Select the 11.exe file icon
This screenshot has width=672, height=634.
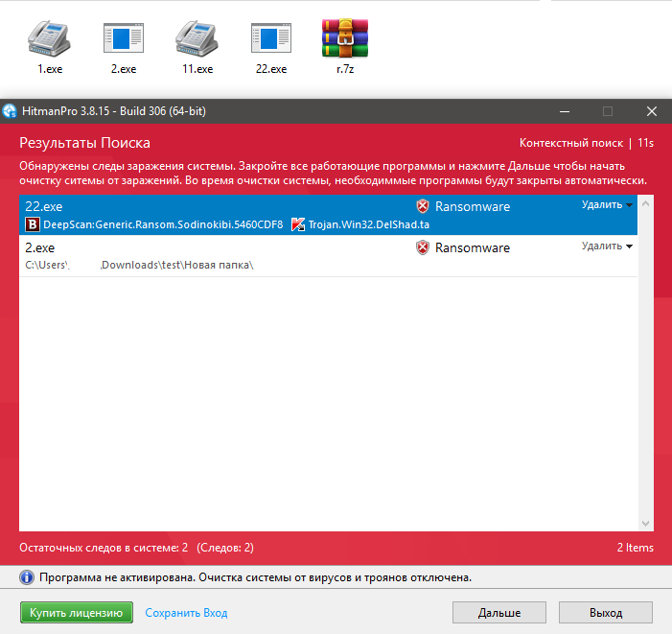[197, 38]
